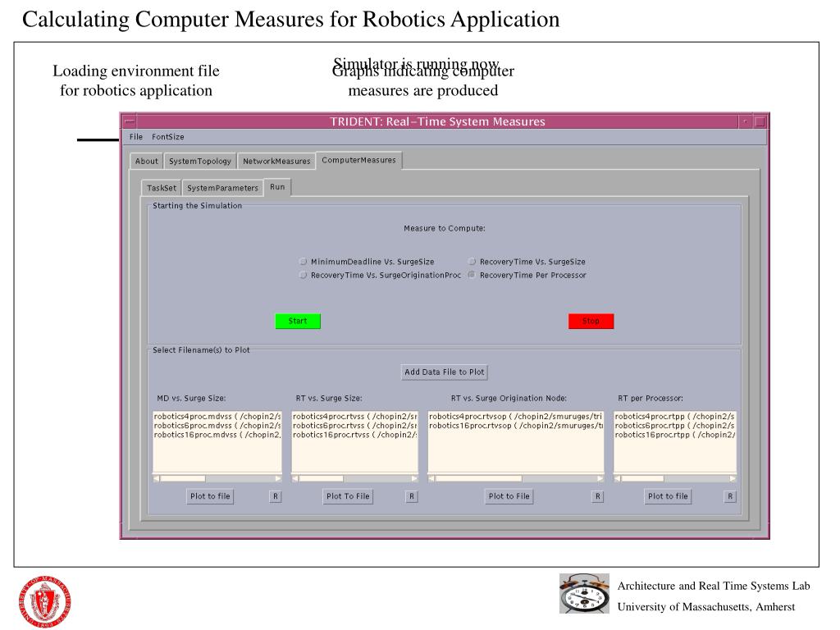Click Plot To File under RT vs. Surge Size
The image size is (840, 630).
click(348, 496)
